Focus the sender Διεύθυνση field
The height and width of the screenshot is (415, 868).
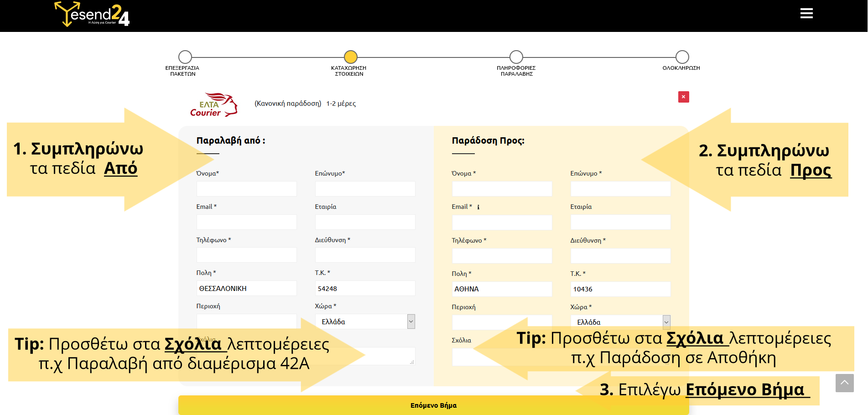pos(365,255)
